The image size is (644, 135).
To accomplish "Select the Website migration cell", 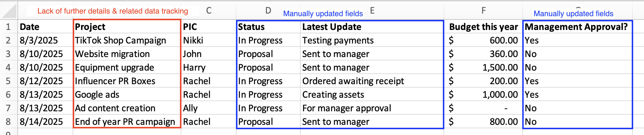I will click(x=127, y=54).
